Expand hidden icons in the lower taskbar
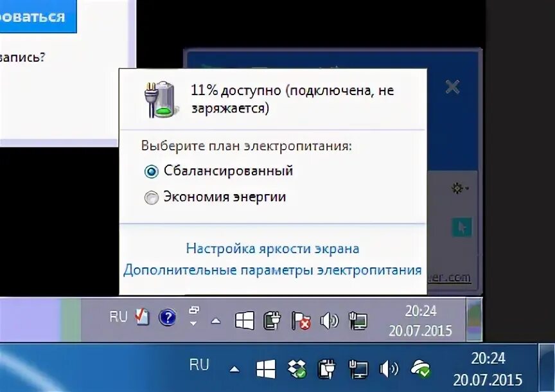Image resolution: width=555 pixels, height=392 pixels. (234, 368)
